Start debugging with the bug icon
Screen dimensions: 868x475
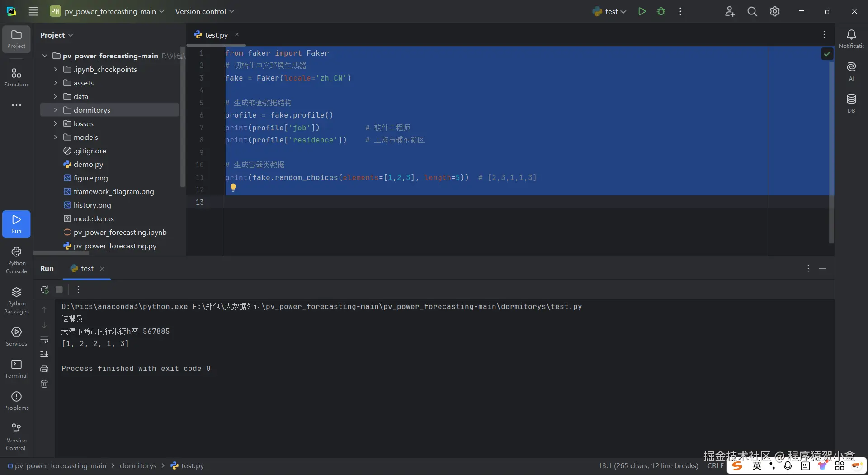[x=661, y=12]
